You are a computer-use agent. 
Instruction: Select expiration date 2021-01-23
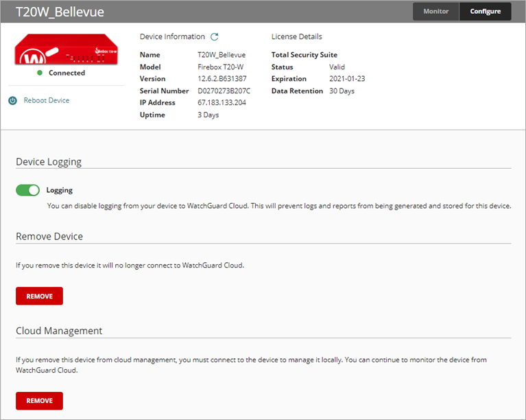347,78
